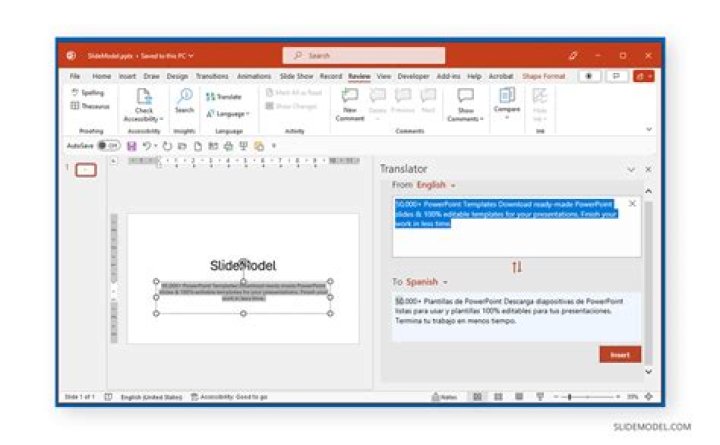Click the print icon in the quick access toolbar
The height and width of the screenshot is (445, 720).
click(x=228, y=146)
